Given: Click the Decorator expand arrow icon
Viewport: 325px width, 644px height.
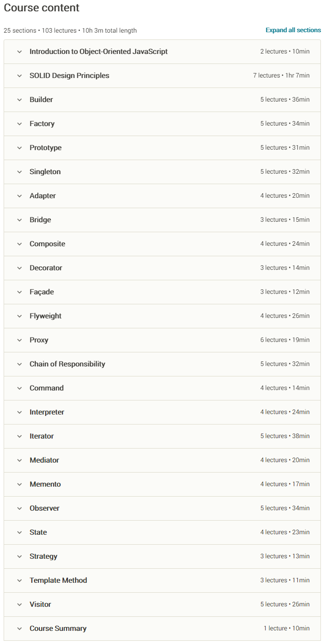Looking at the screenshot, I should coord(19,268).
